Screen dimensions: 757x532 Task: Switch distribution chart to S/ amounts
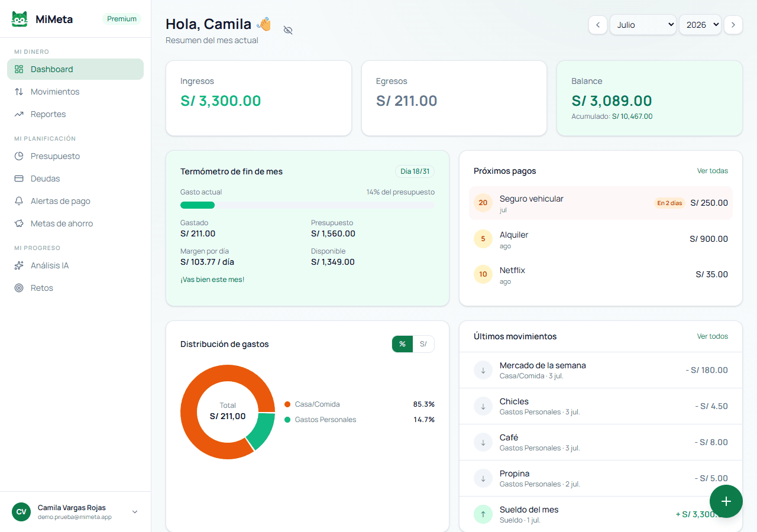pos(423,344)
